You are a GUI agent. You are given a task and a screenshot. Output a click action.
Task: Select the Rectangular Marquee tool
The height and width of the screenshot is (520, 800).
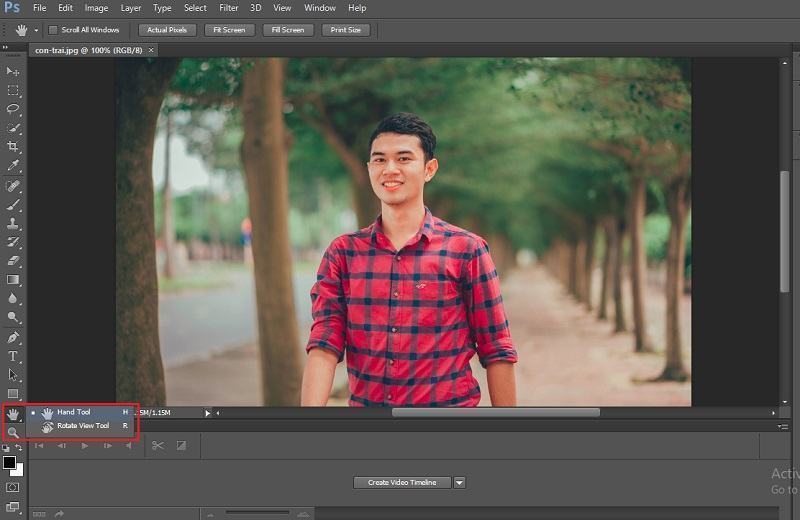point(13,90)
